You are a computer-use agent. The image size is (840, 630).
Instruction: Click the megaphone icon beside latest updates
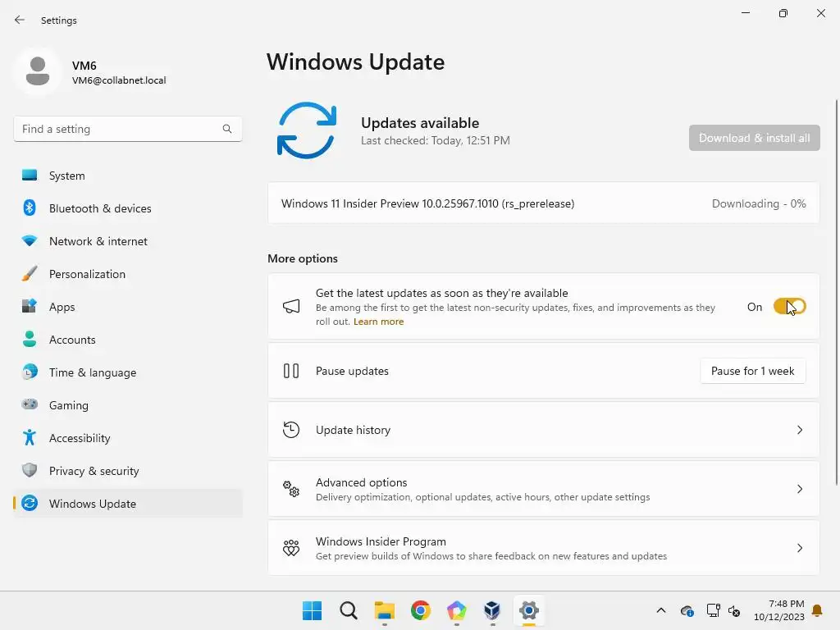coord(291,307)
